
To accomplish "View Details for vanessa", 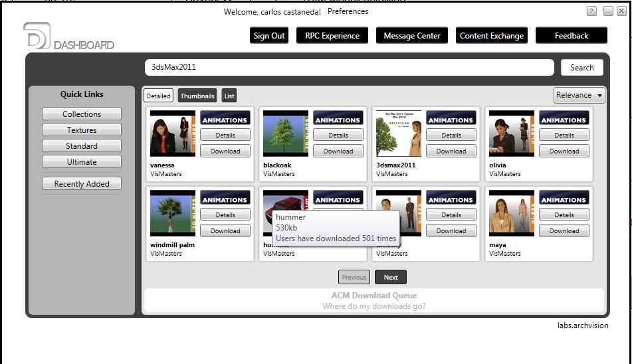I will (225, 135).
